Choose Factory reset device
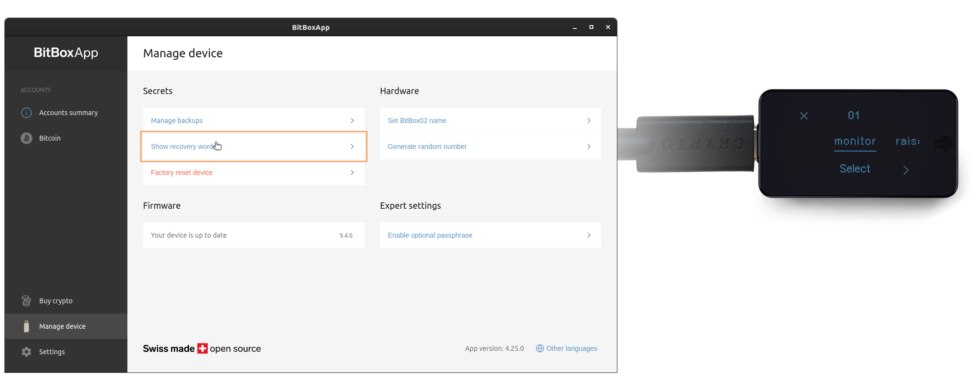Viewport: 980px width, 392px height. [254, 172]
